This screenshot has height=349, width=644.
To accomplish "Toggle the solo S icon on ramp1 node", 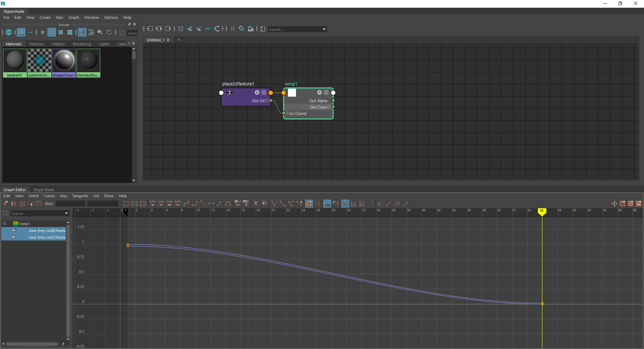I will tap(319, 92).
